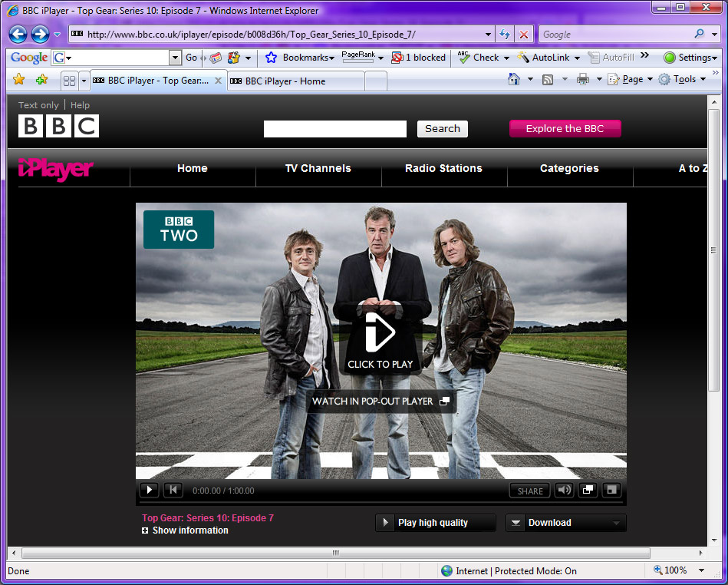The height and width of the screenshot is (585, 728).
Task: Open the tab list dropdown arrow
Action: tap(84, 81)
